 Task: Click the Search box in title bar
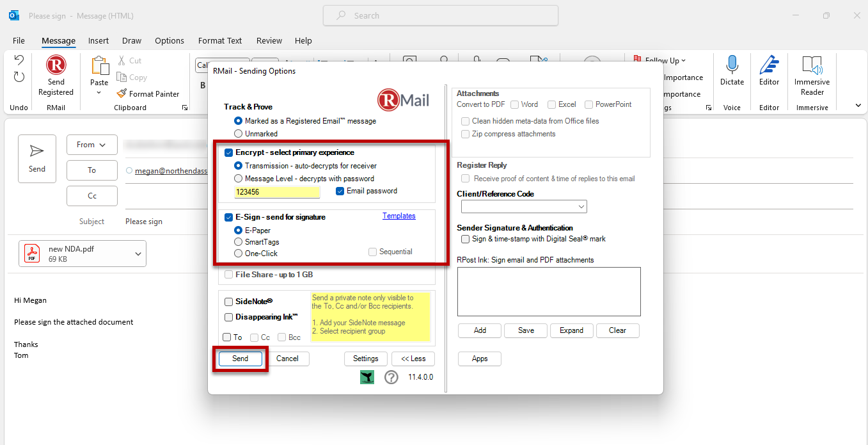point(441,15)
